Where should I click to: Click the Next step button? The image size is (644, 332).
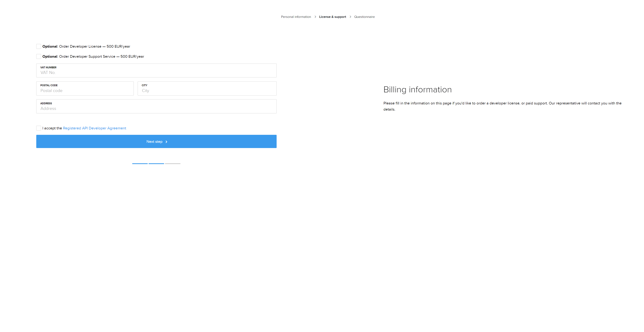coord(156,141)
